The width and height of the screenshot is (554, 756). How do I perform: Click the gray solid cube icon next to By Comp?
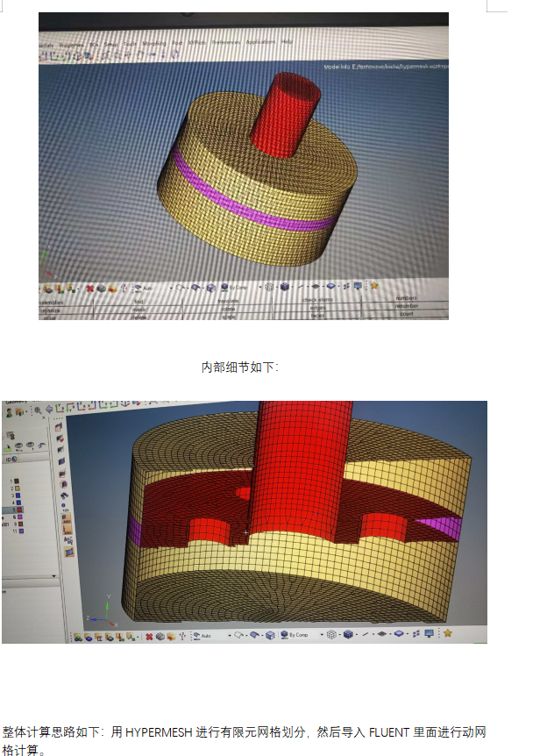tap(270, 636)
